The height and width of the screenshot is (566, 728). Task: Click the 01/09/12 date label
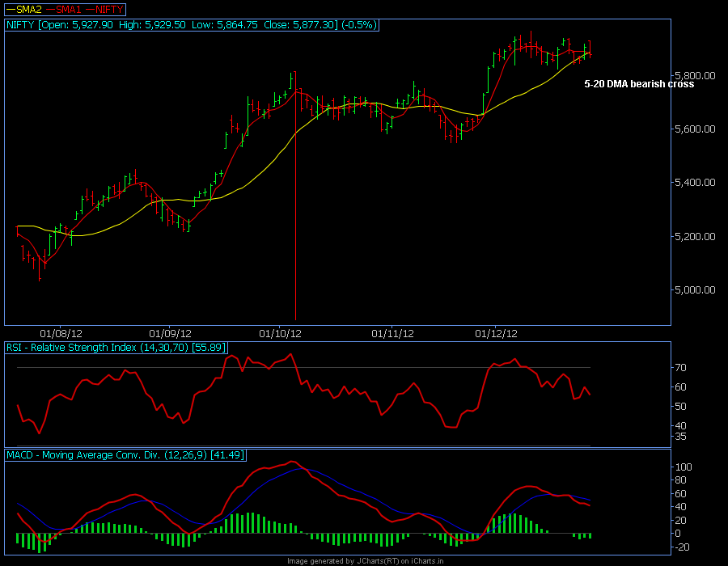click(170, 334)
